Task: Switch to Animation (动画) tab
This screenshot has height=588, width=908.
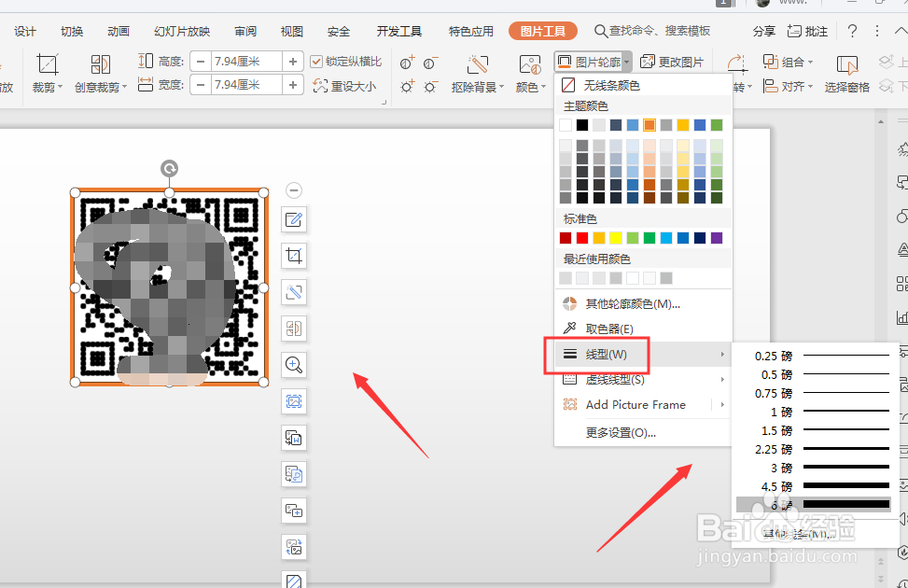Action: click(x=119, y=32)
